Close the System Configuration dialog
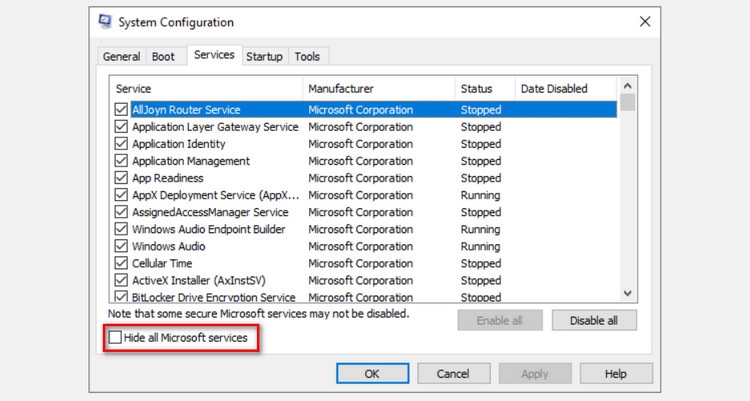Image resolution: width=750 pixels, height=401 pixels. 645,22
